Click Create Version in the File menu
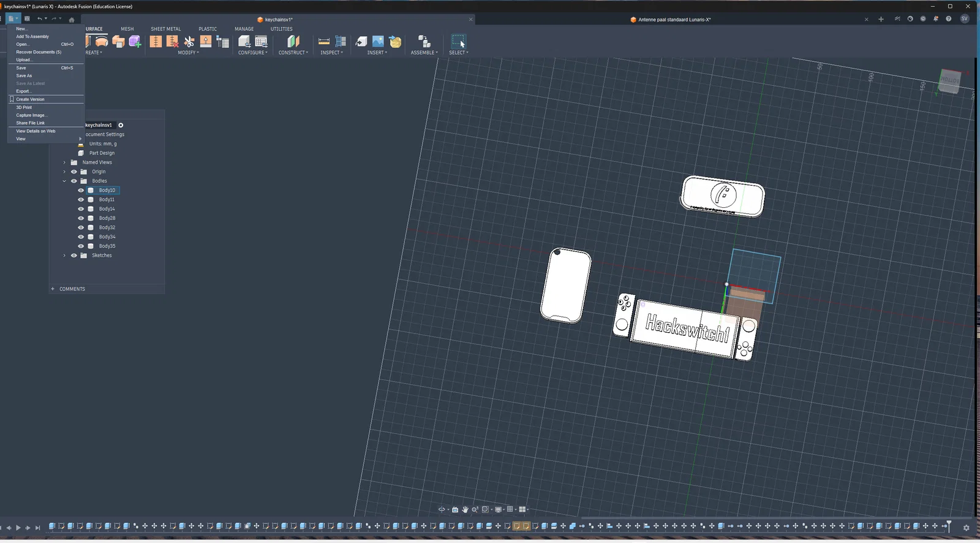The width and height of the screenshot is (980, 543). (30, 99)
